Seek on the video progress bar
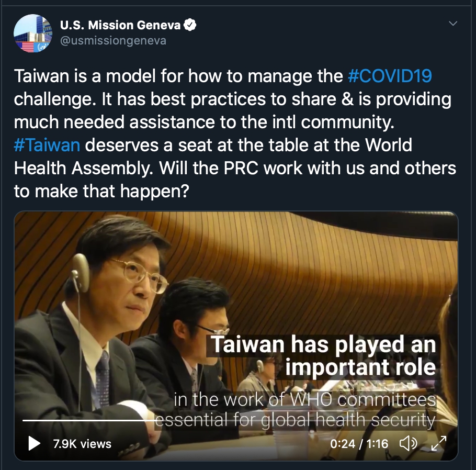Image resolution: width=476 pixels, height=470 pixels. tap(235, 420)
